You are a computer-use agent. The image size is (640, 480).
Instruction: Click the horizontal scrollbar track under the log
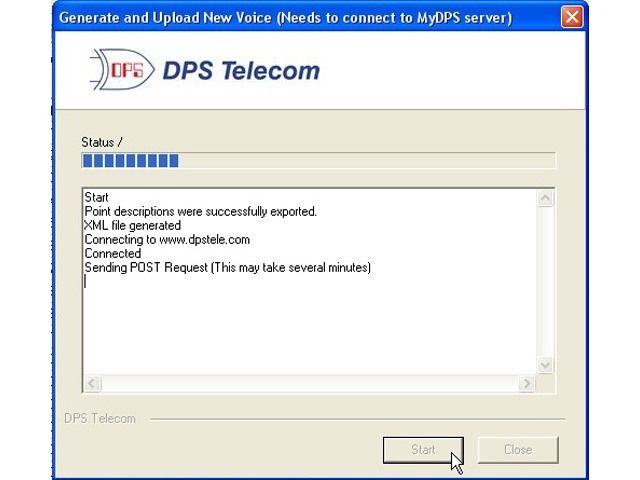click(310, 383)
